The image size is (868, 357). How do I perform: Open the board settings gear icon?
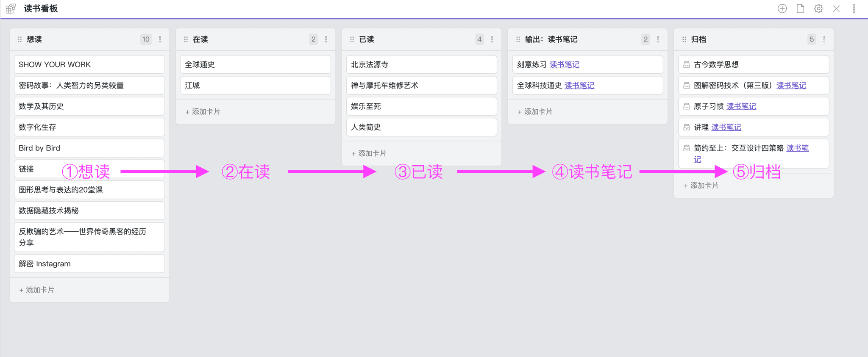click(x=818, y=8)
